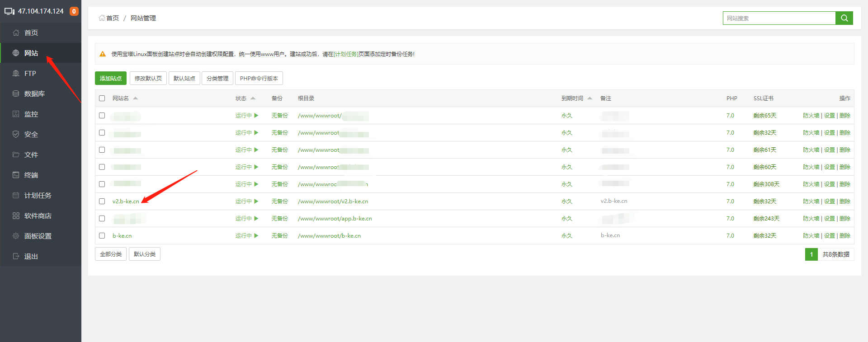
Task: Tick the checkbox for v2.b-ke.cn
Action: pyautogui.click(x=102, y=201)
